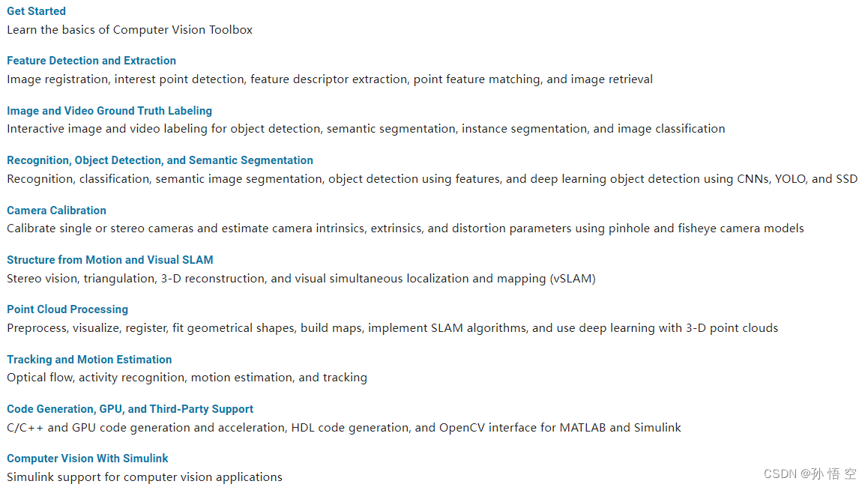
Task: Click the Simulink support description text
Action: [x=145, y=477]
